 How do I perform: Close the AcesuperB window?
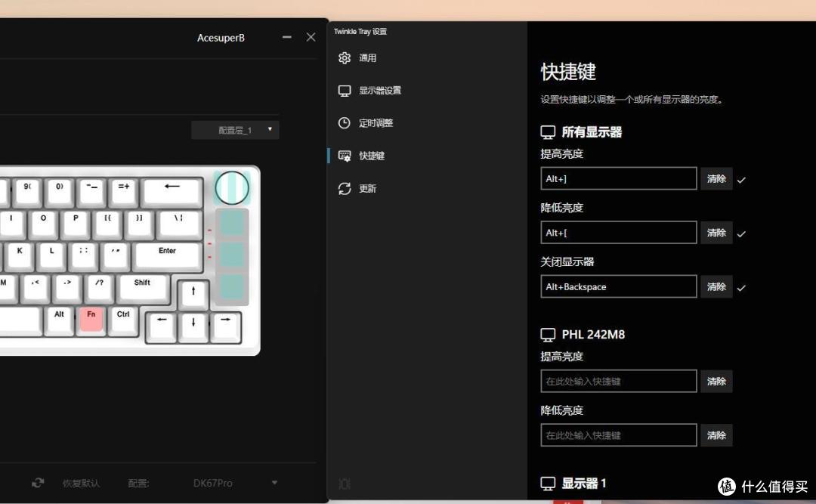pyautogui.click(x=311, y=37)
